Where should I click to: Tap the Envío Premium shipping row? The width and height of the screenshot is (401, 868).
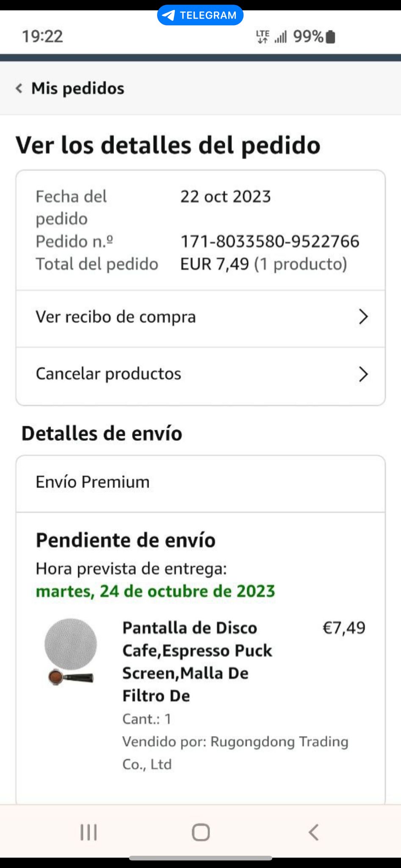coord(201,484)
